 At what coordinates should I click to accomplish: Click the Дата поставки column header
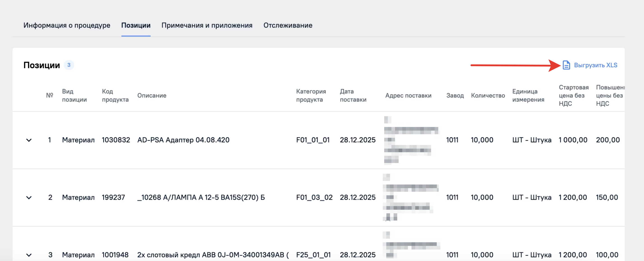coord(353,95)
